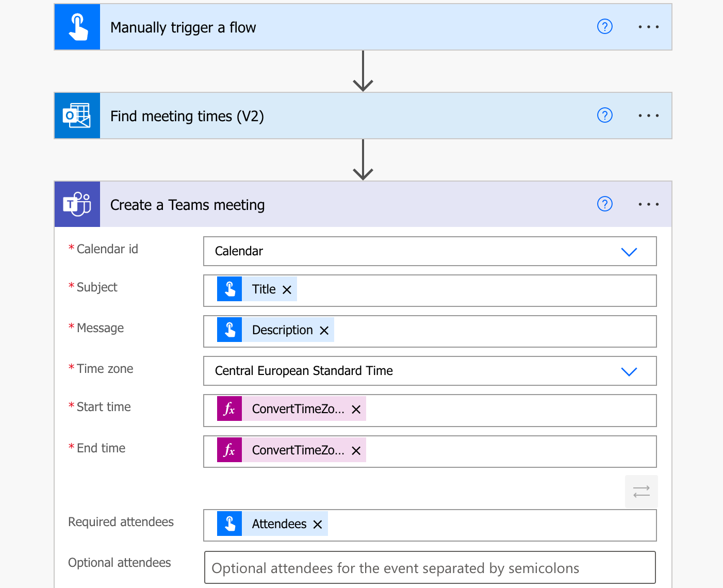Click the fx icon in Start time

(229, 409)
